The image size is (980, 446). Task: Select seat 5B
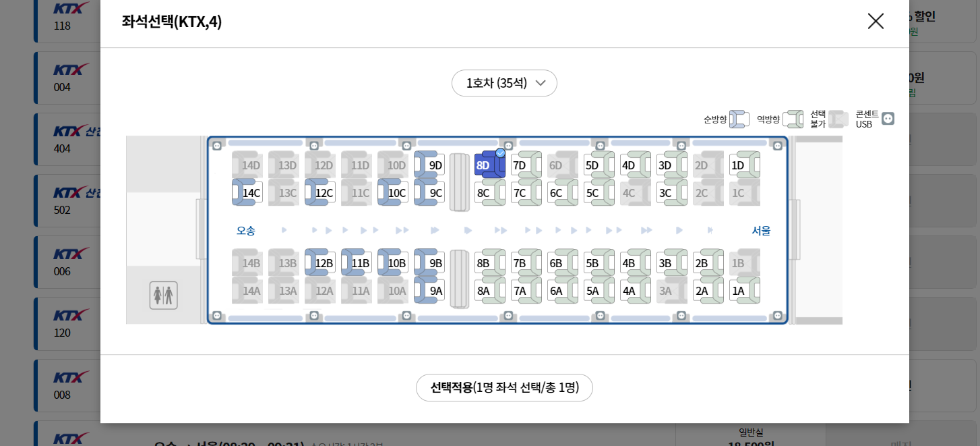(599, 263)
